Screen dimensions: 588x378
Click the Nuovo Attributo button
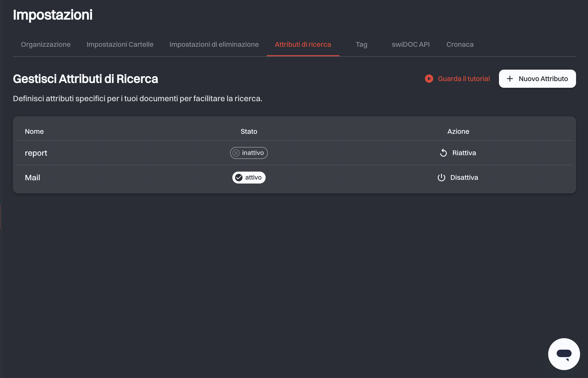[x=537, y=79]
